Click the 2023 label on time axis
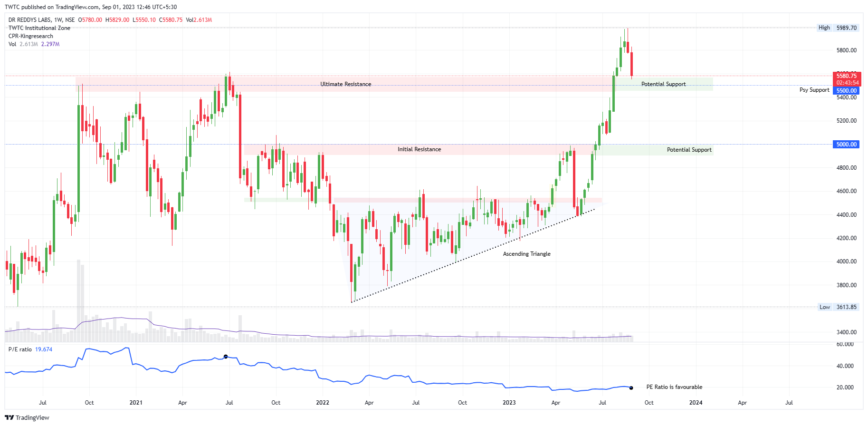This screenshot has width=868, height=426. point(509,403)
